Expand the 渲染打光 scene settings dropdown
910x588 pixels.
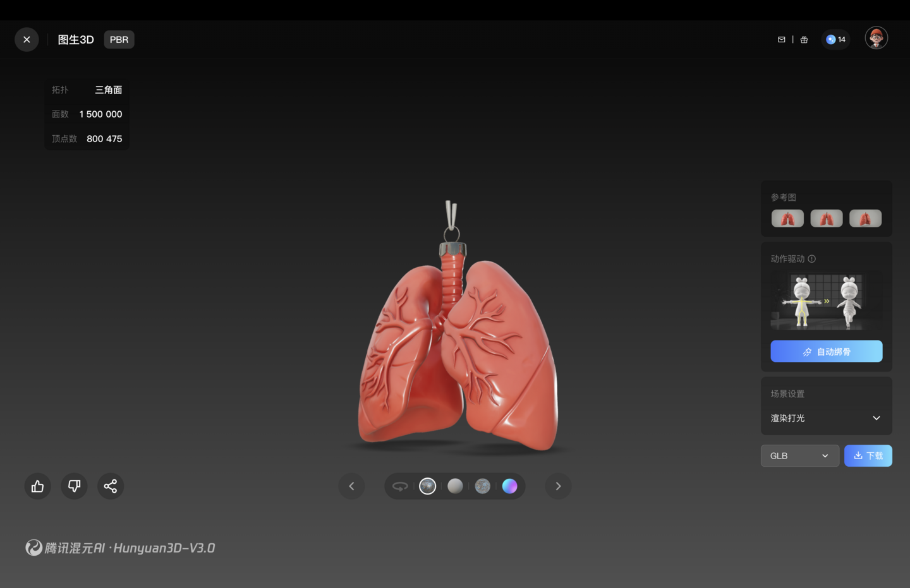pyautogui.click(x=826, y=418)
